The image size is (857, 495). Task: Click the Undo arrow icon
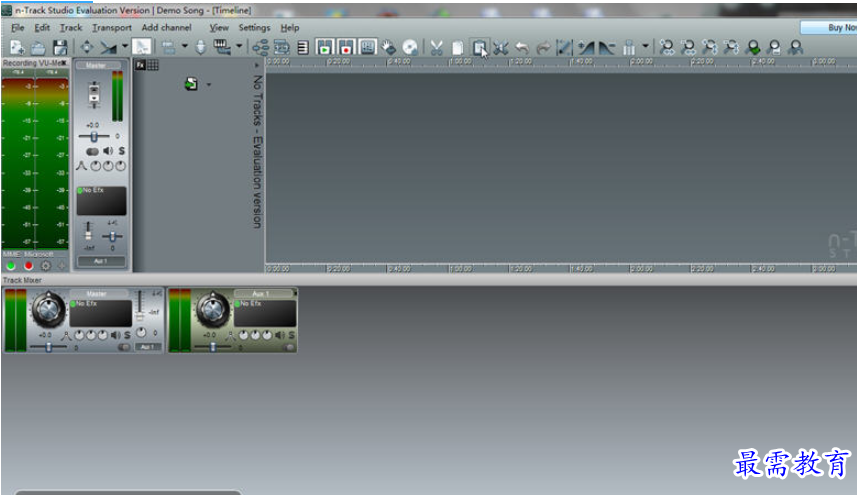pos(522,48)
